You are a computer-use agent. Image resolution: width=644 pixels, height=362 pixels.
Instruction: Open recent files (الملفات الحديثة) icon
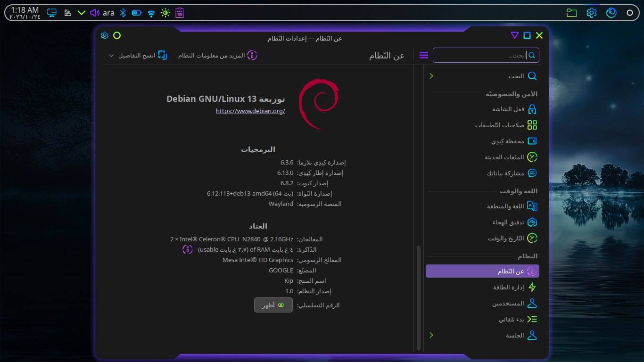(532, 157)
